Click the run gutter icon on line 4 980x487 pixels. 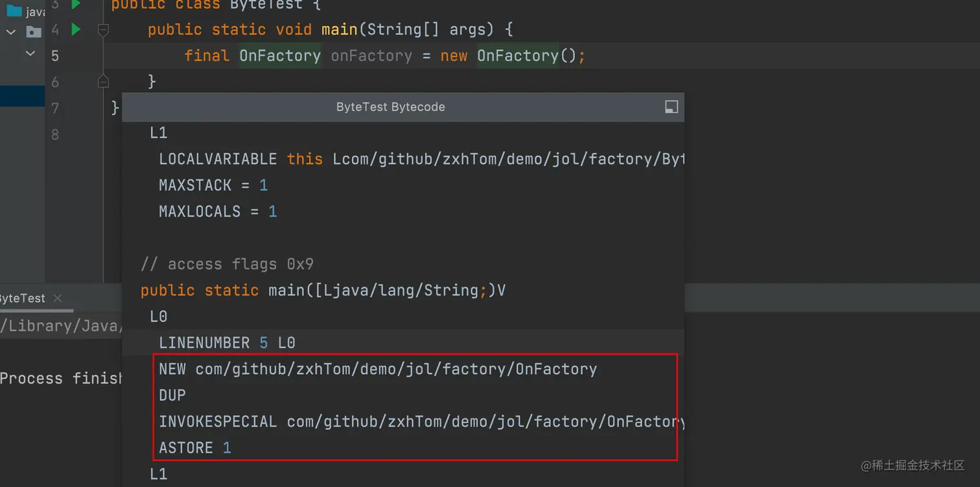76,29
